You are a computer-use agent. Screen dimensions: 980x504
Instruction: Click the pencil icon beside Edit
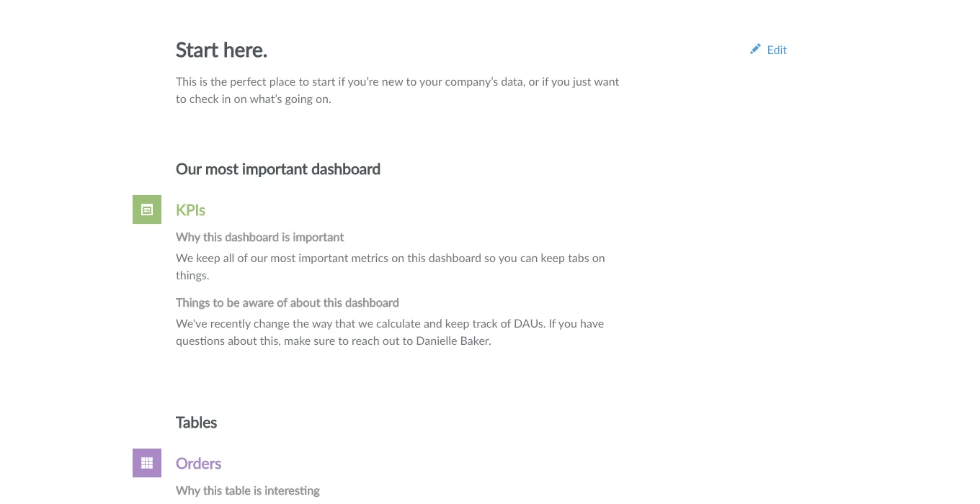click(x=755, y=49)
